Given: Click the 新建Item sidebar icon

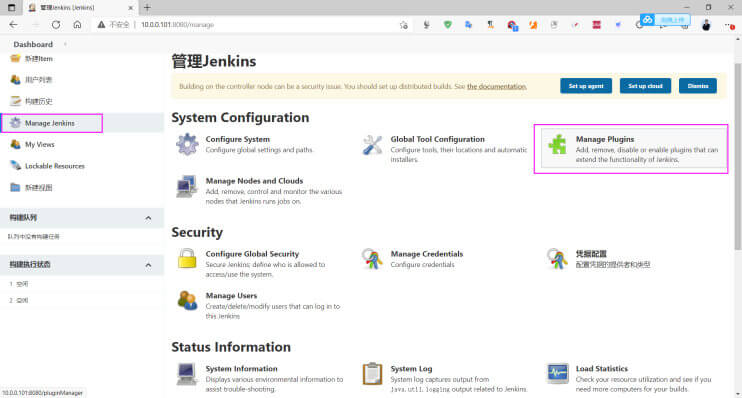Looking at the screenshot, I should click(15, 58).
